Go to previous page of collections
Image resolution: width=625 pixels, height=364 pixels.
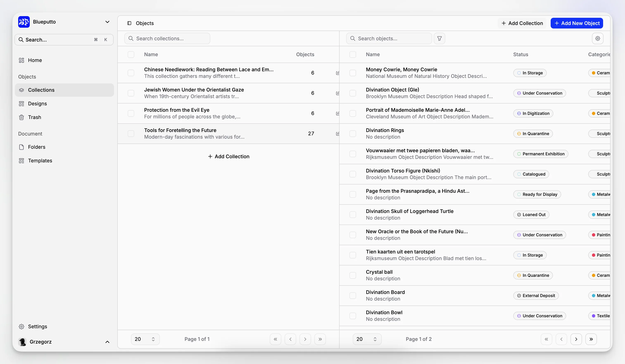pos(290,339)
